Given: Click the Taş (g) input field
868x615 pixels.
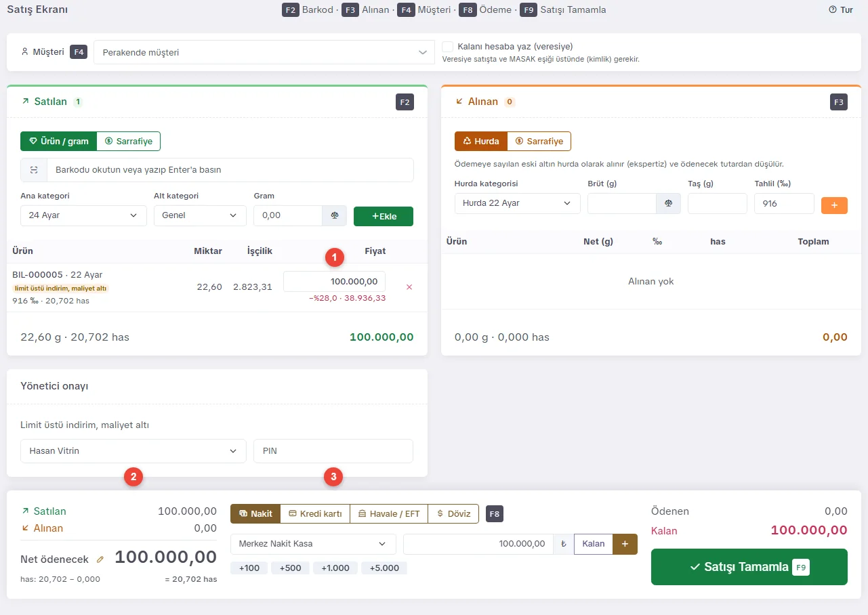Looking at the screenshot, I should coord(718,203).
